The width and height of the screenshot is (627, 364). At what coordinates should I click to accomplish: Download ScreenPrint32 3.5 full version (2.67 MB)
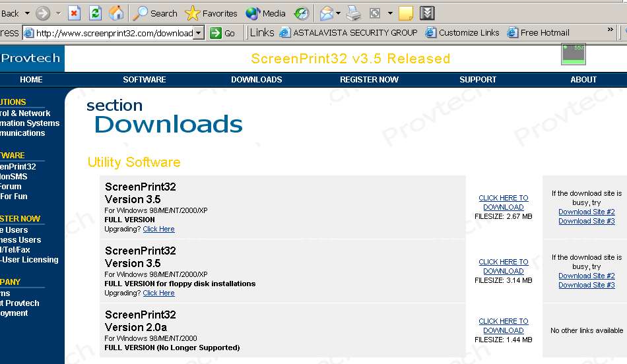coord(504,202)
